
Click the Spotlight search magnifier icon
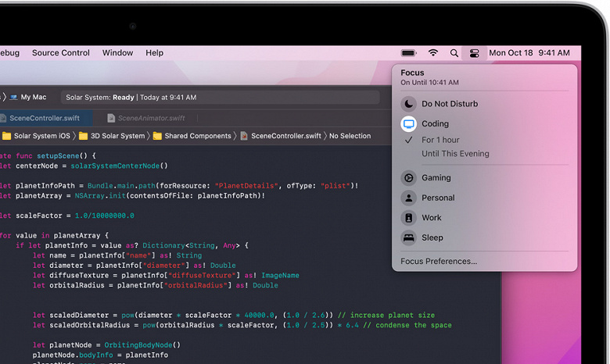click(x=454, y=53)
